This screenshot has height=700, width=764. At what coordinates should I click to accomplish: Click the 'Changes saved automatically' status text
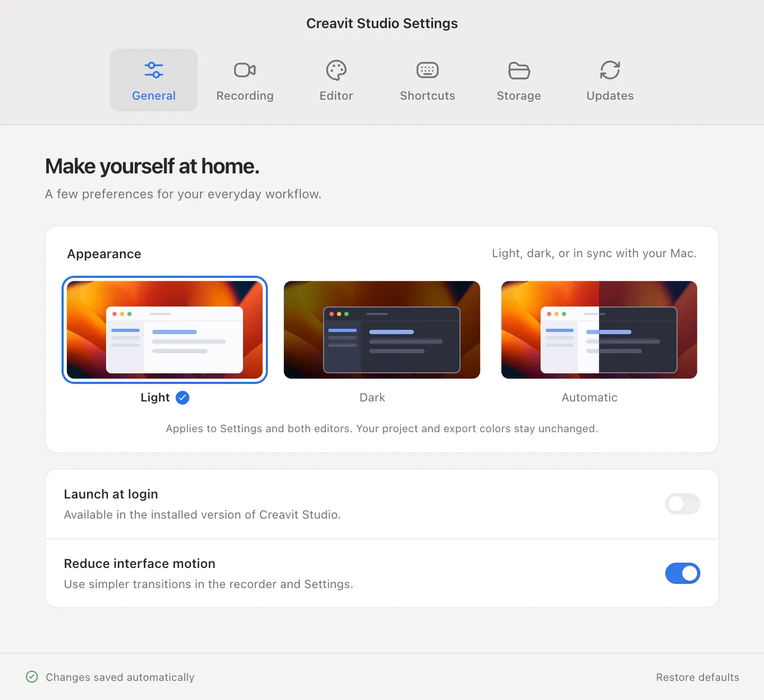(120, 677)
